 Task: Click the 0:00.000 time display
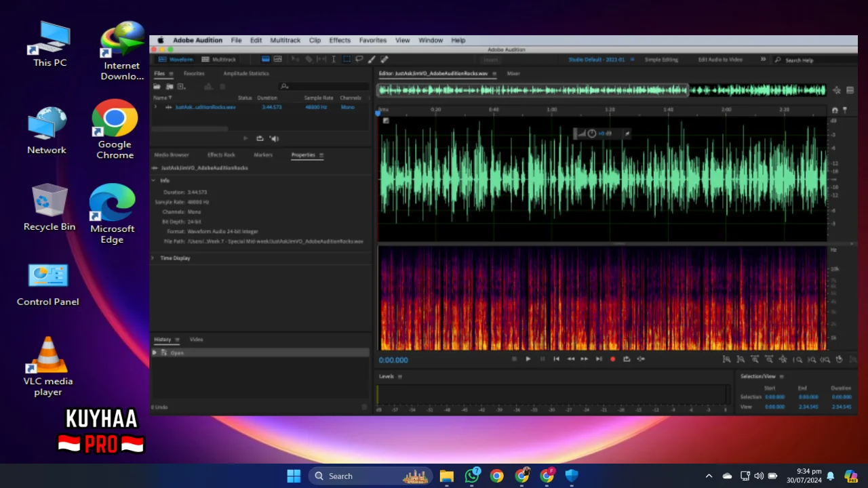click(393, 360)
